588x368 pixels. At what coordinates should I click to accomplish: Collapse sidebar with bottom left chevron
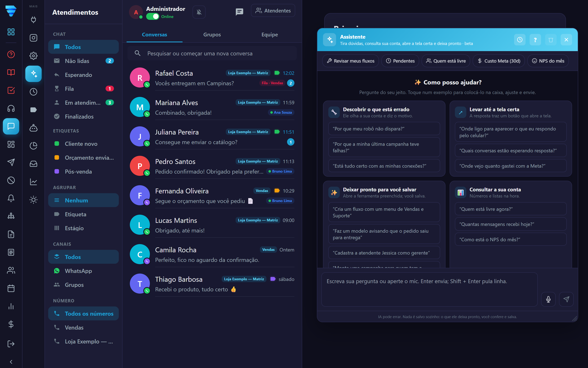pos(11,362)
